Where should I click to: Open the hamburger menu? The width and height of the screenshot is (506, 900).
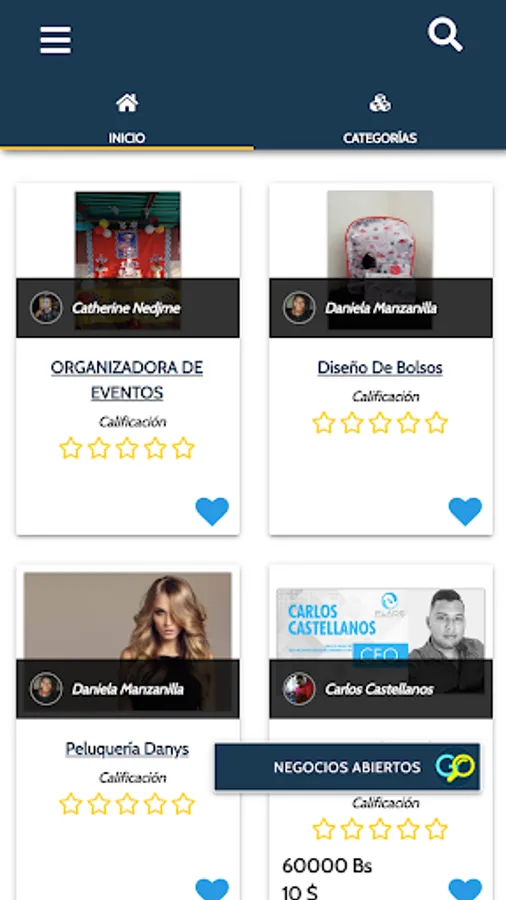pyautogui.click(x=56, y=40)
